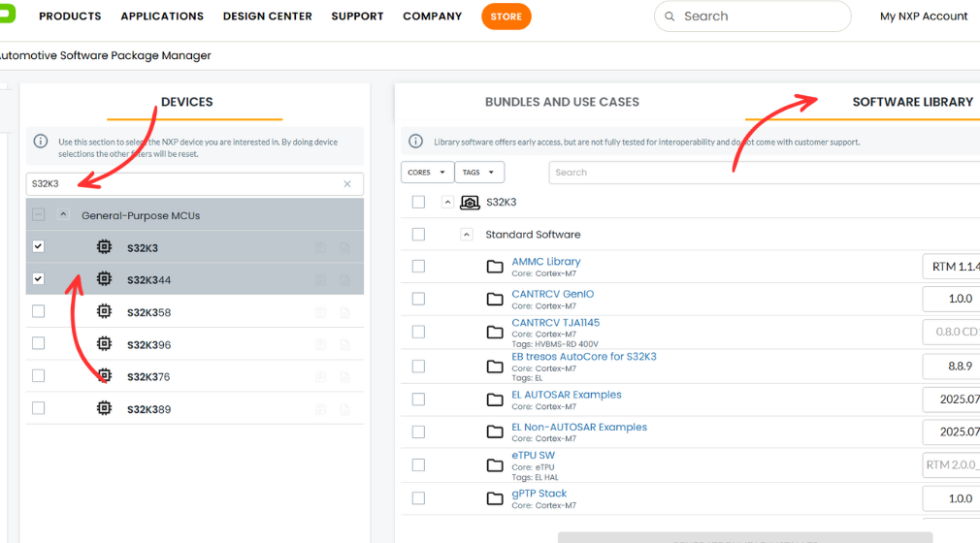Click the chip icon next to S32K344
The image size is (980, 543).
105,278
